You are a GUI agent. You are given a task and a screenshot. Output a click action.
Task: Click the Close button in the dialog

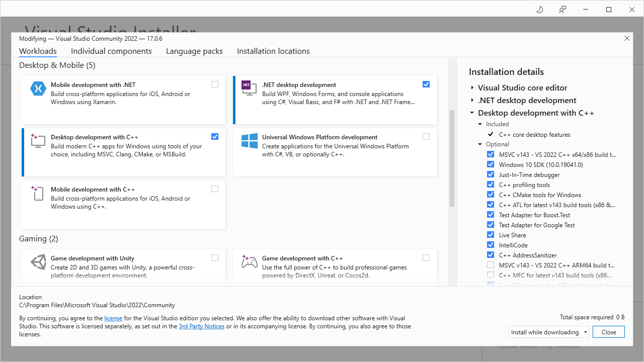click(609, 332)
